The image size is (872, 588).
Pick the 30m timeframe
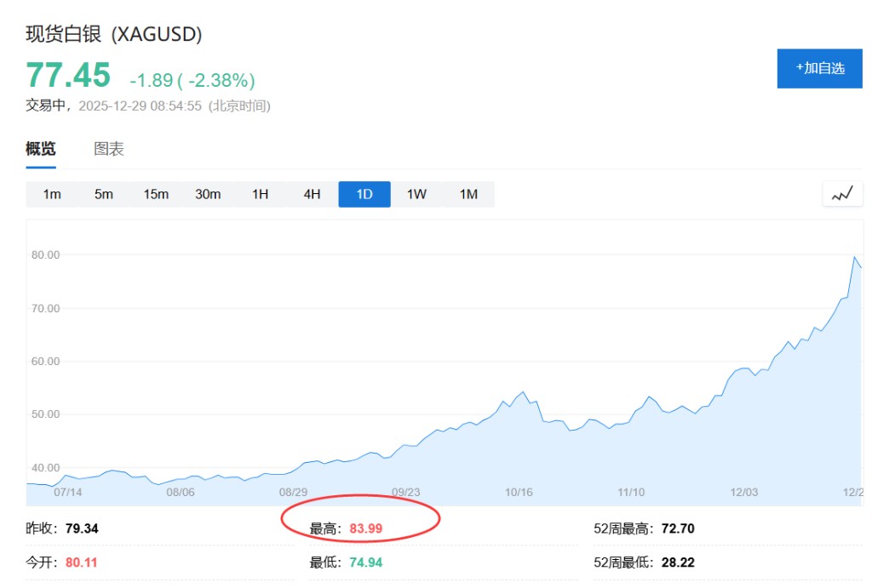point(208,194)
